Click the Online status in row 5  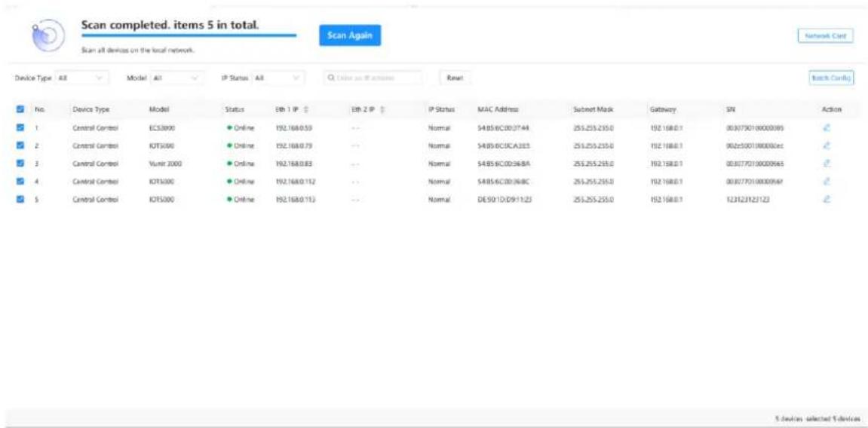tap(241, 198)
